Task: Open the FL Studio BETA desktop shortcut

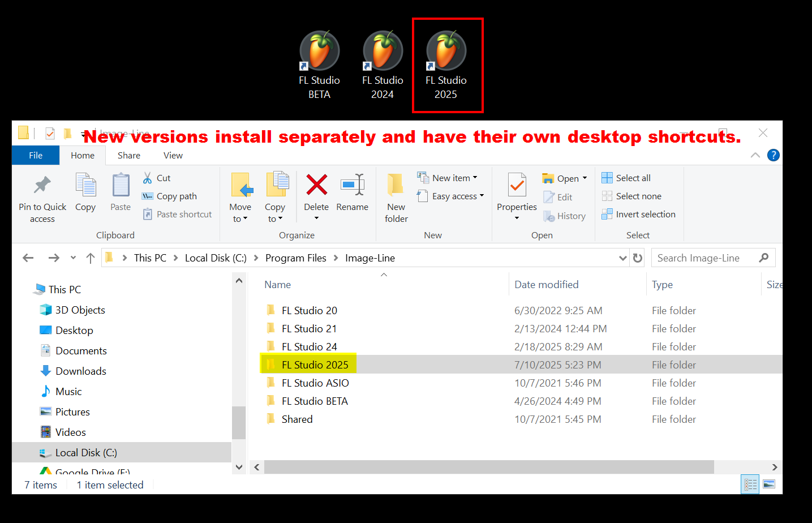Action: 319,65
